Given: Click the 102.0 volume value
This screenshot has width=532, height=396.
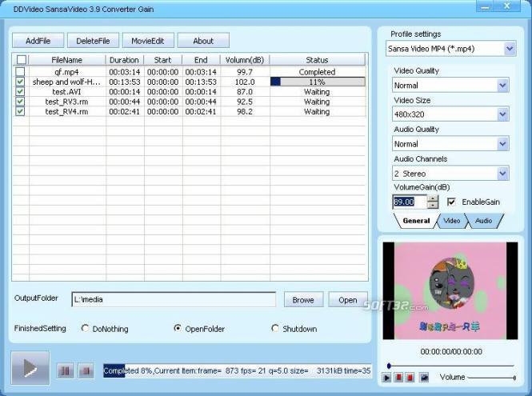Looking at the screenshot, I should pos(245,82).
